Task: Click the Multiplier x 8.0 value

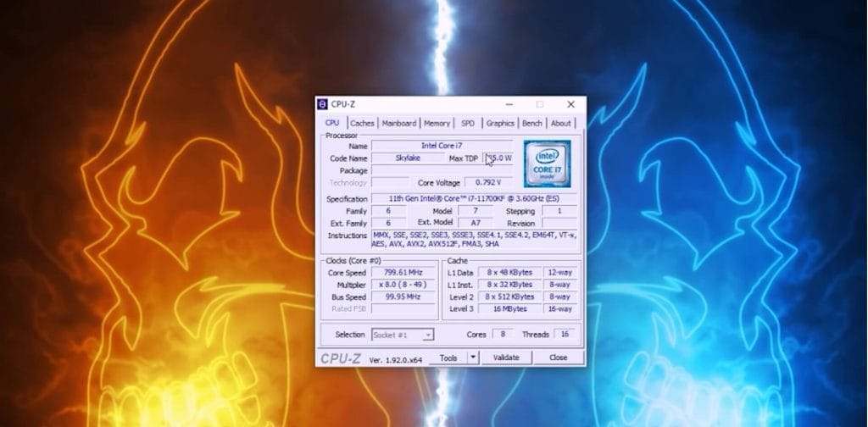Action: pos(403,285)
